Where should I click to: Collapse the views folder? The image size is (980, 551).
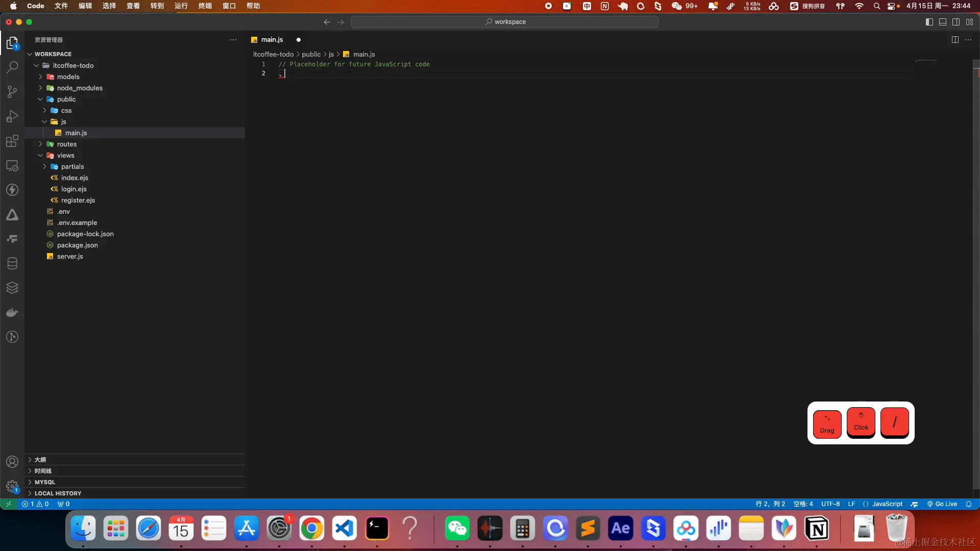pos(65,156)
